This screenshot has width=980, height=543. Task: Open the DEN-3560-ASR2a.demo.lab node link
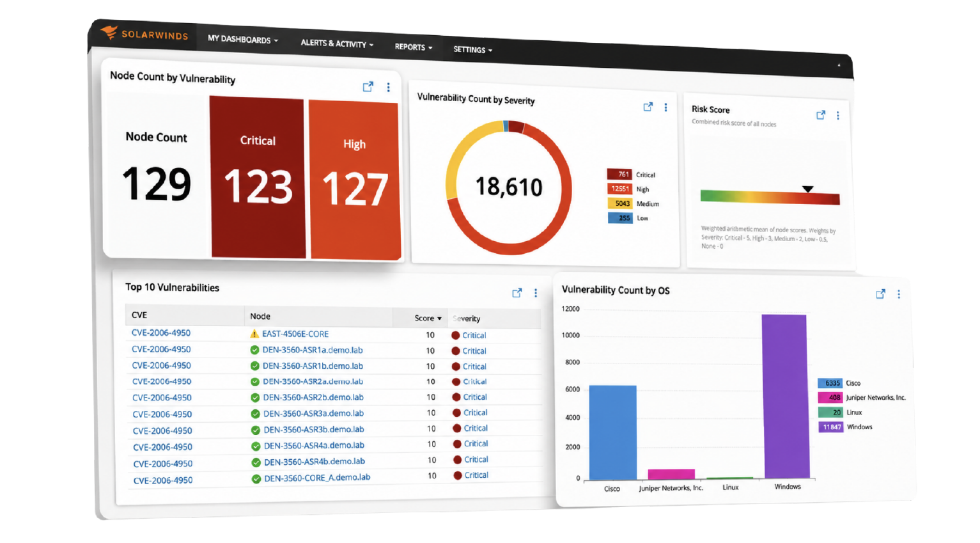pos(313,381)
